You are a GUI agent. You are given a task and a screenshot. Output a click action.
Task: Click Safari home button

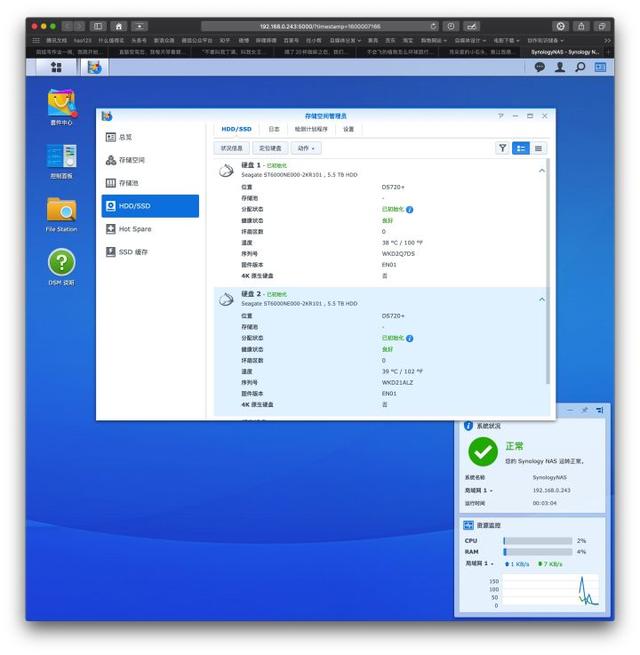pos(119,26)
